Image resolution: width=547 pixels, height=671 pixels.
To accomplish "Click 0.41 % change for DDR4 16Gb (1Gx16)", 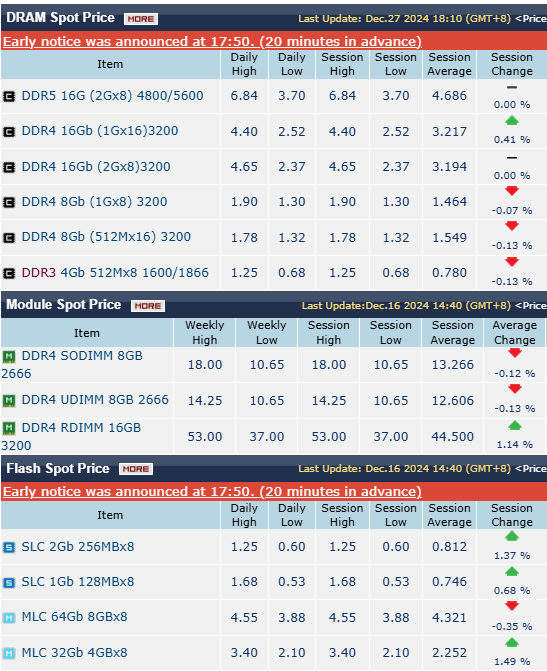I will [512, 140].
